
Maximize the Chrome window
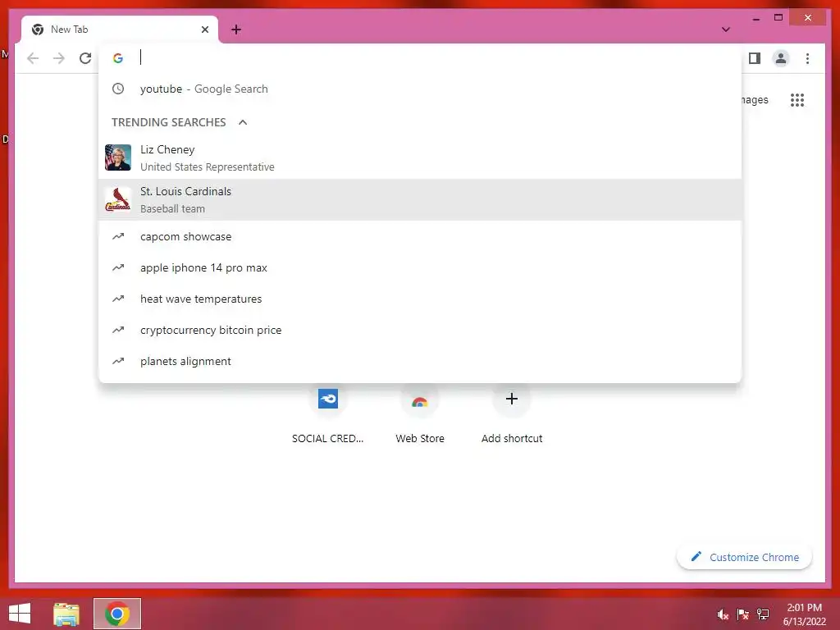778,18
